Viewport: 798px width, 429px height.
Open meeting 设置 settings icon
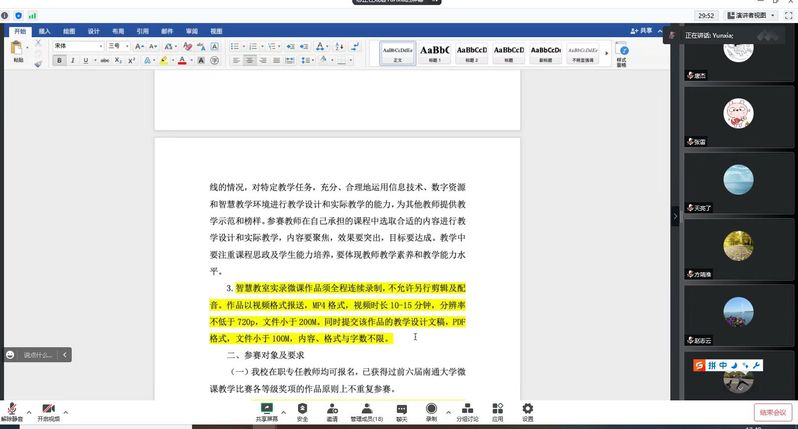coord(527,409)
